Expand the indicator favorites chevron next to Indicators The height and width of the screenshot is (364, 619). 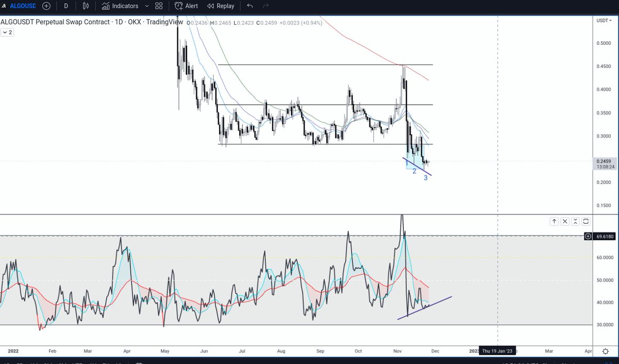click(147, 6)
